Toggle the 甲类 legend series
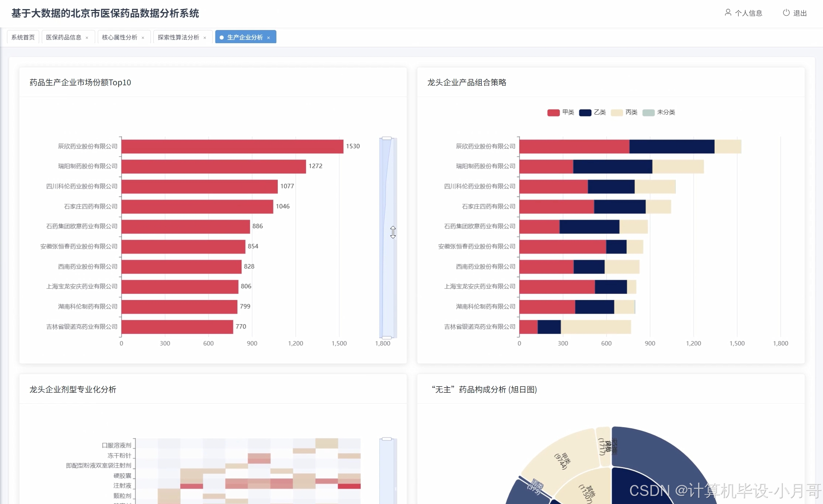This screenshot has width=823, height=504. click(x=561, y=112)
